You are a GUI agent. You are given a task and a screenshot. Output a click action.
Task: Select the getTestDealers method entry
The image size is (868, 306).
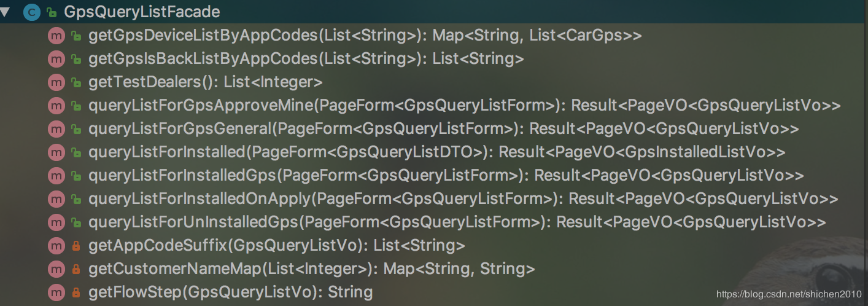click(206, 82)
